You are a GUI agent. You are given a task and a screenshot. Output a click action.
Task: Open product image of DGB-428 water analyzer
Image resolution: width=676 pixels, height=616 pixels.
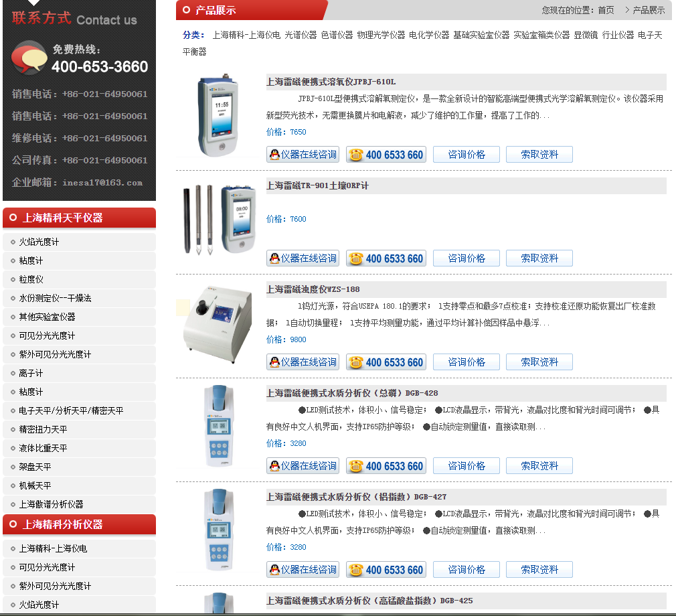pyautogui.click(x=219, y=427)
